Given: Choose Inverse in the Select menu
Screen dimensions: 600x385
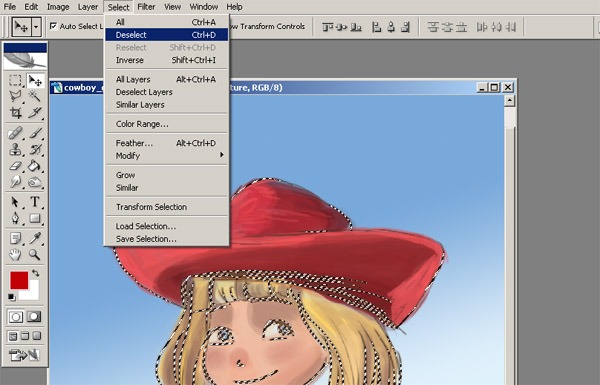Looking at the screenshot, I should (167, 60).
